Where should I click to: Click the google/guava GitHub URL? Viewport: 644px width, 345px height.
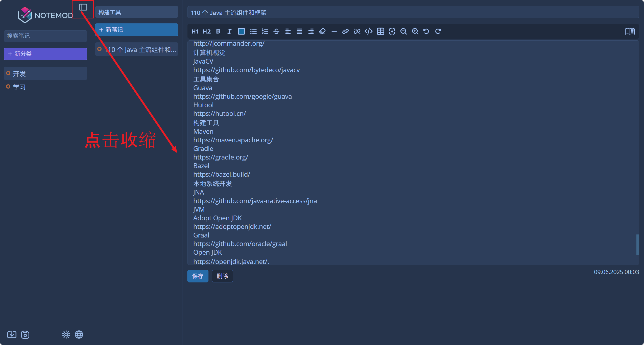pyautogui.click(x=243, y=96)
